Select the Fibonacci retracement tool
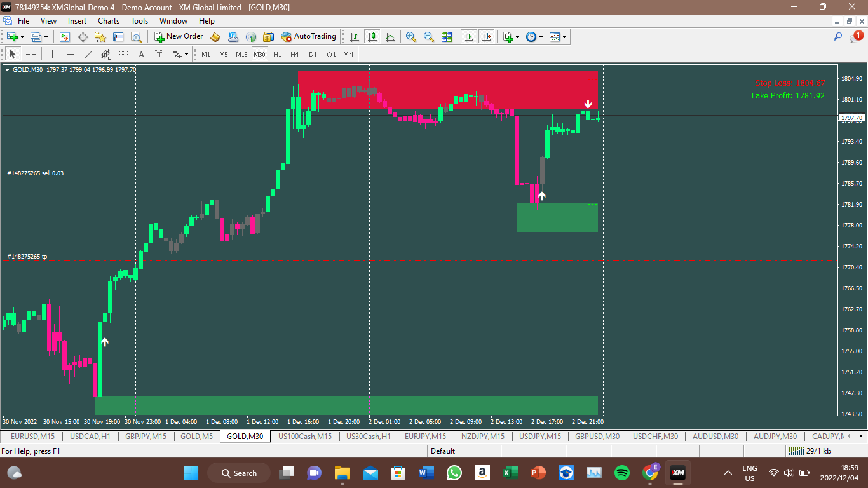 tap(123, 54)
